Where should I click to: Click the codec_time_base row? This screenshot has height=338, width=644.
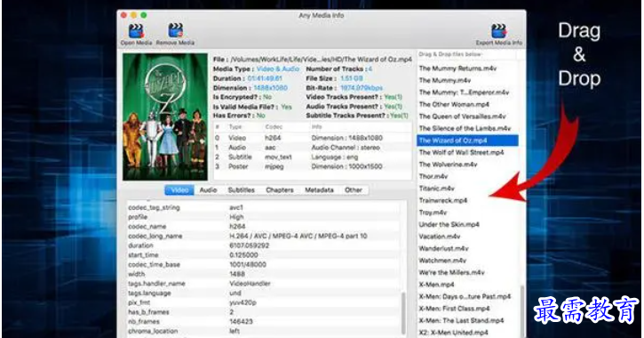tap(263, 264)
